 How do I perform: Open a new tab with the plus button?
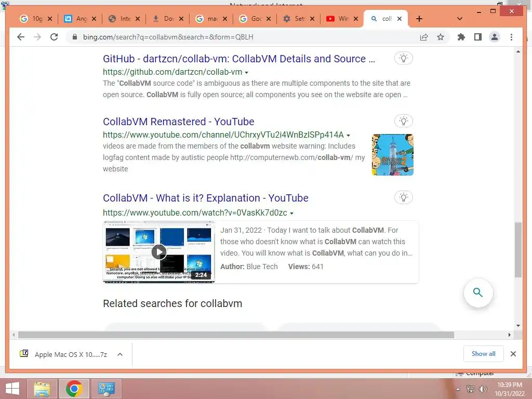pos(419,19)
